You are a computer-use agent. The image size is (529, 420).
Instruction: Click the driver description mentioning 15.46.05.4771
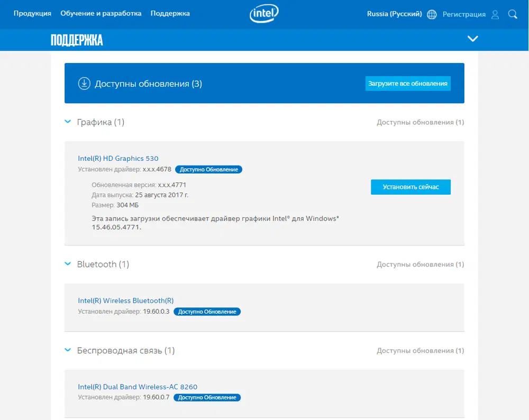point(215,223)
